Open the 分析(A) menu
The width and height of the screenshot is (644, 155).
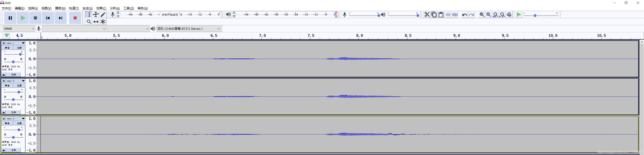point(115,8)
